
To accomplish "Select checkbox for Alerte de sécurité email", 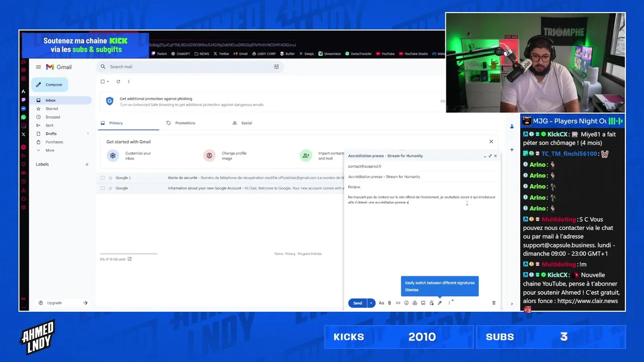I will pyautogui.click(x=103, y=177).
